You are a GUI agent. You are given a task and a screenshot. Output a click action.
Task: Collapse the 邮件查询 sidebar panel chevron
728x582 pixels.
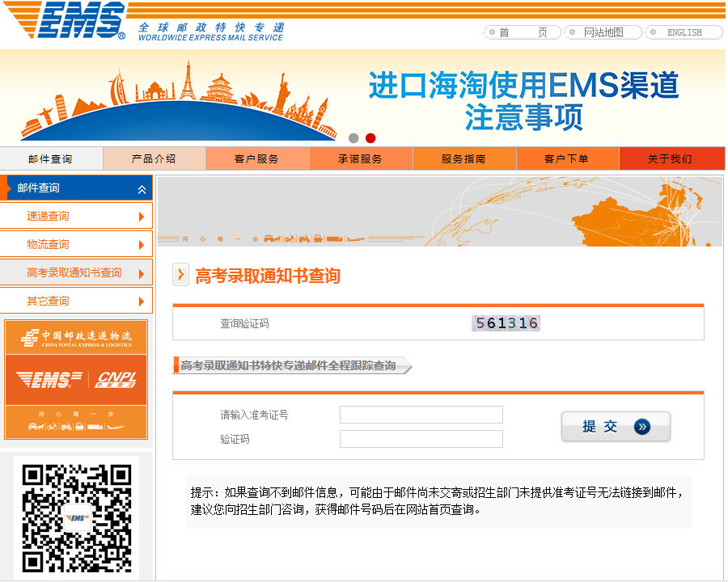coord(142,188)
